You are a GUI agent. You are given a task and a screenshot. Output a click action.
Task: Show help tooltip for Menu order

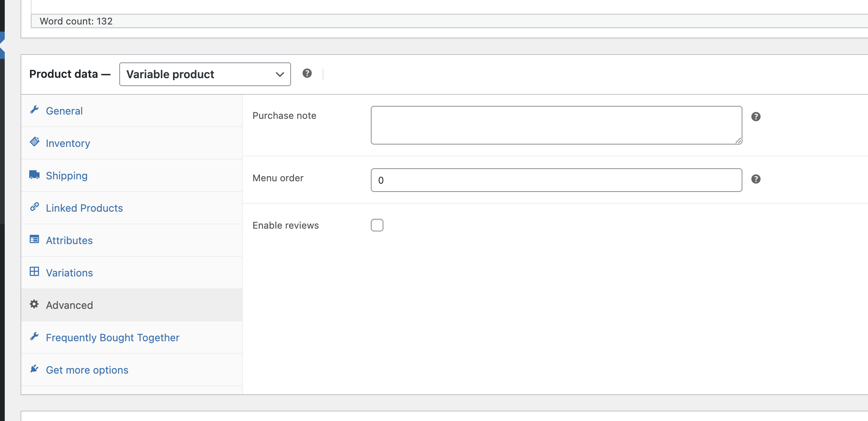click(756, 179)
